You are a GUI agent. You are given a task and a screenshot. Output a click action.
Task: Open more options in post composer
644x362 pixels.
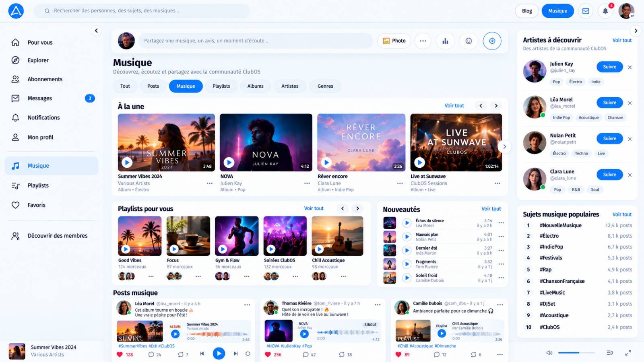click(x=423, y=41)
